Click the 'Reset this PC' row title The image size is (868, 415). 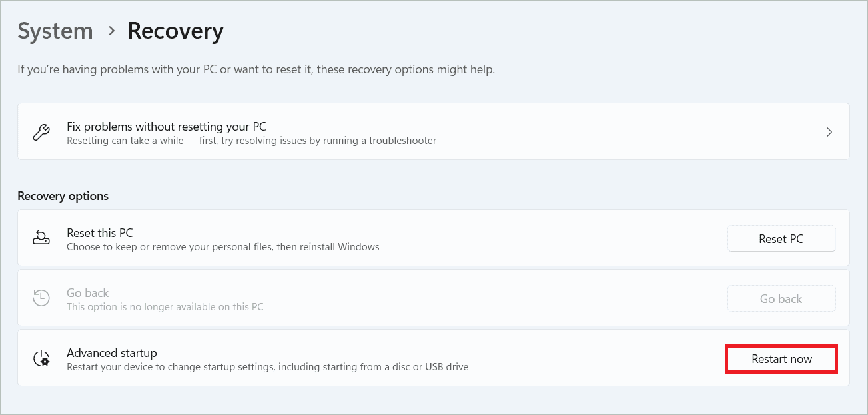(x=100, y=233)
